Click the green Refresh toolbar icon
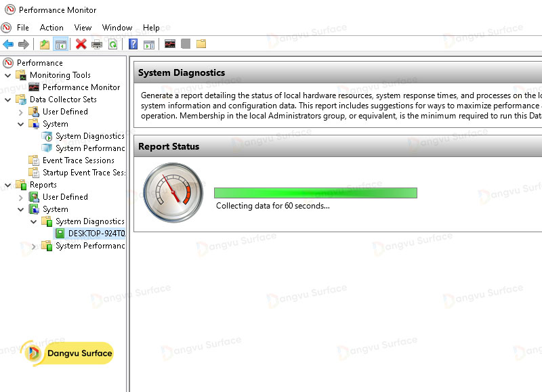Viewport: 542px width, 392px height. 112,44
